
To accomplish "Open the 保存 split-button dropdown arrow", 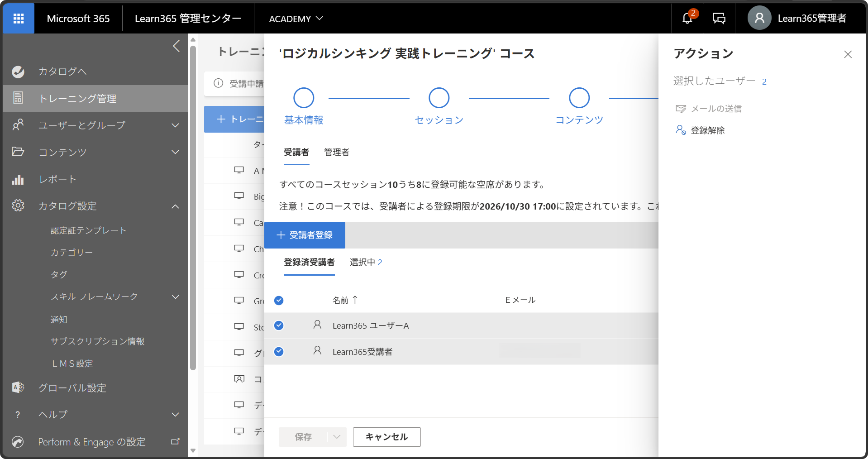I will 337,437.
